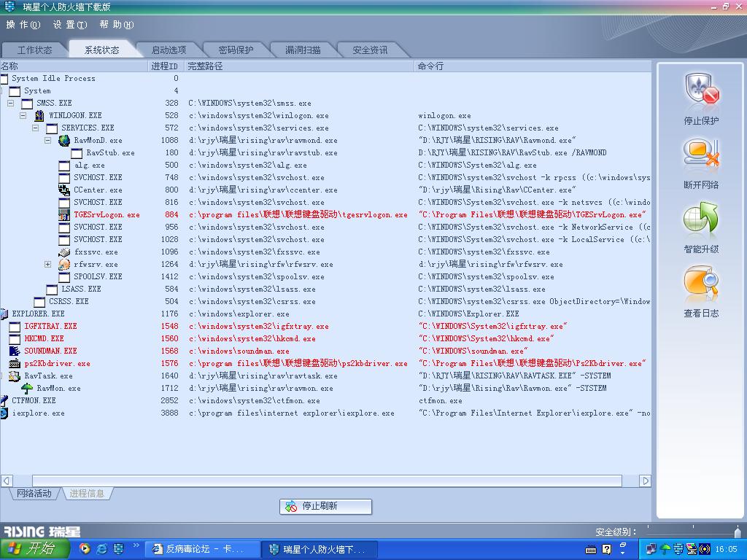Click the CCenter.exe process icon
The image size is (747, 560).
pyautogui.click(x=64, y=190)
